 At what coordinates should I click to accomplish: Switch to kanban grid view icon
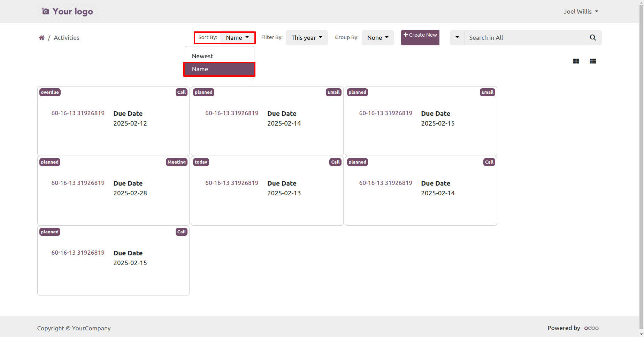pyautogui.click(x=576, y=61)
